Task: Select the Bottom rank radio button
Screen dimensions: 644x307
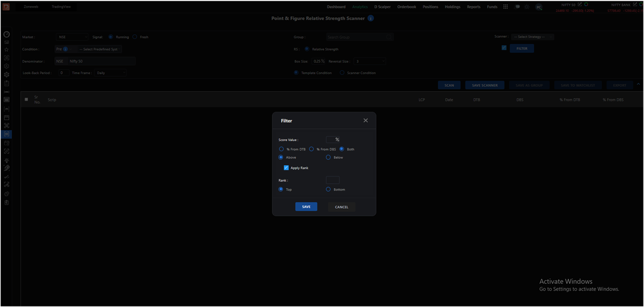Action: coord(328,189)
